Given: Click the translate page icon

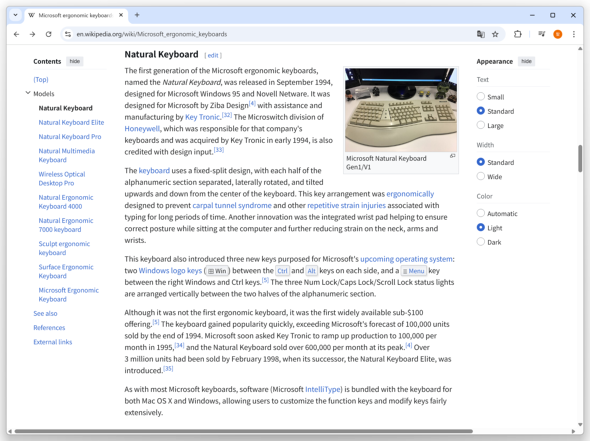Looking at the screenshot, I should (481, 34).
